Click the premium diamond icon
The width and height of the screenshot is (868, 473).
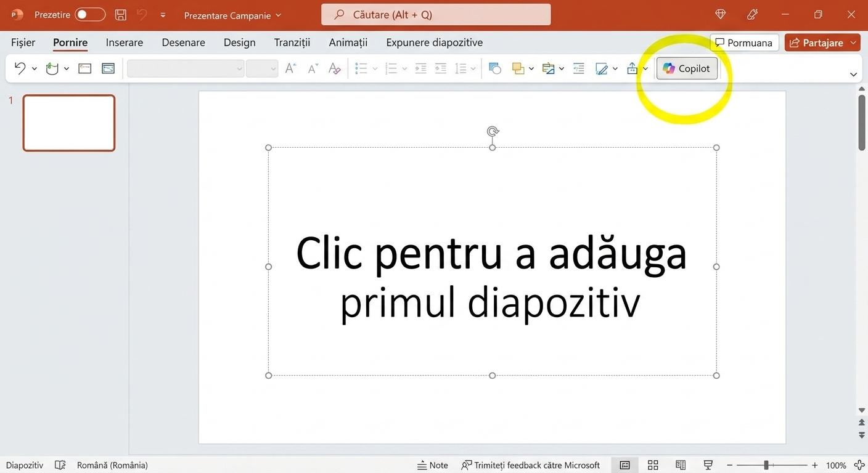(720, 14)
